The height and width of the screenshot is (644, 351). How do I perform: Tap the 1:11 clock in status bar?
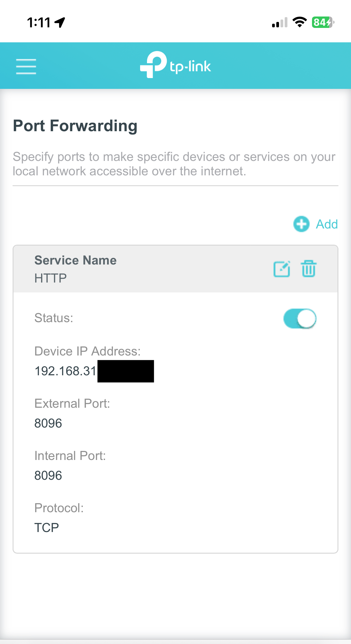click(39, 23)
